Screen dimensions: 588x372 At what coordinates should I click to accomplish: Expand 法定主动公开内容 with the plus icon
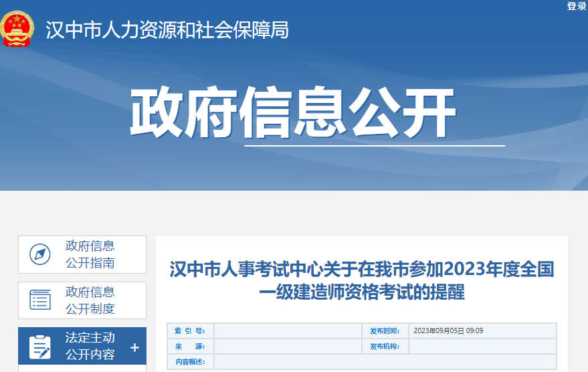134,348
